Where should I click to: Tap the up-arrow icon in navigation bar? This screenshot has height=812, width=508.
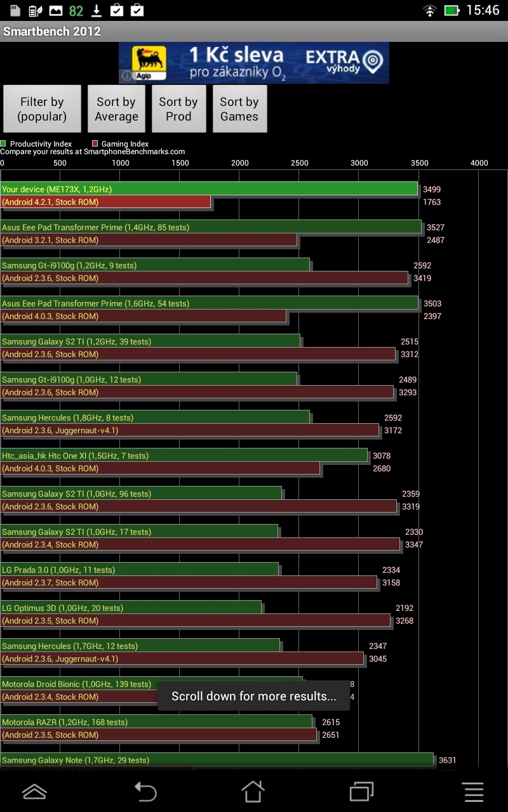pyautogui.click(x=35, y=791)
